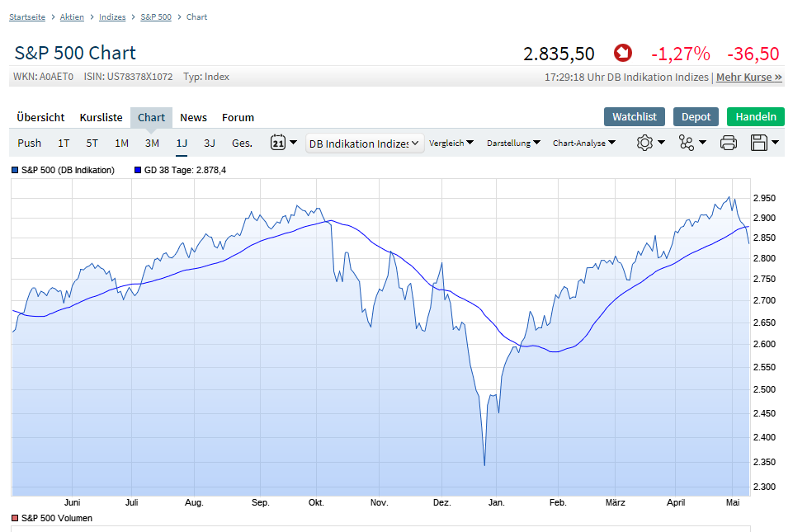Click the 17:29:18 Uhr DB Indikation timestamp

click(x=626, y=77)
